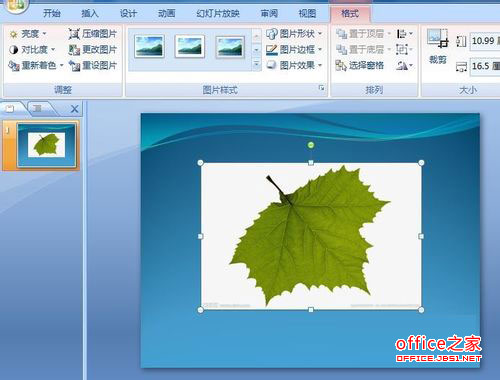
Task: Switch to the 视图 tab
Action: tap(307, 13)
